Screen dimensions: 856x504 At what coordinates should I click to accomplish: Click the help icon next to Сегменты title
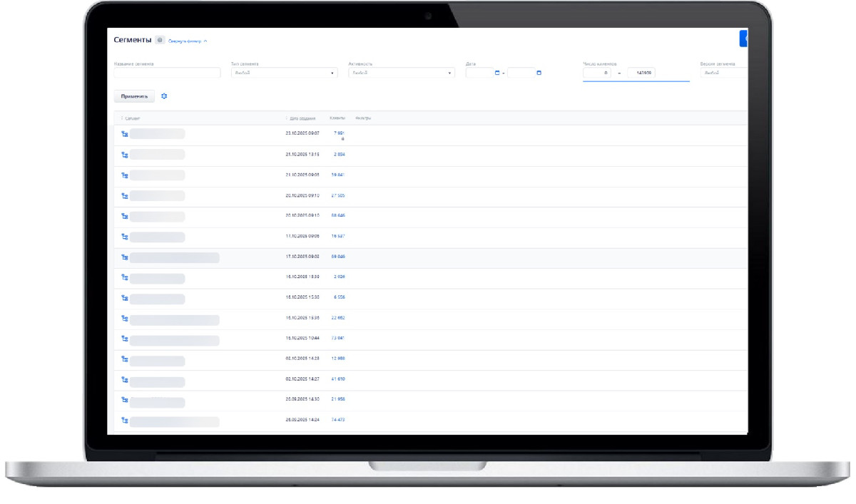pyautogui.click(x=160, y=40)
